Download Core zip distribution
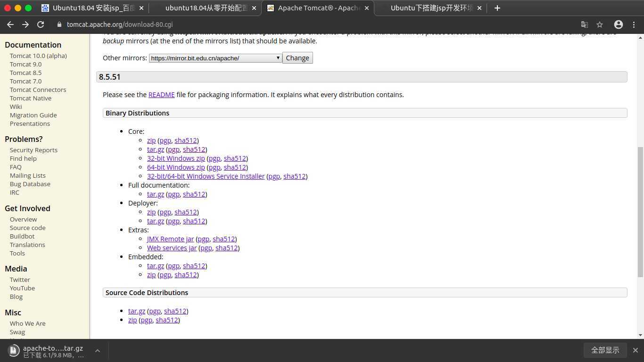Screen dimensions: 644x362 [x=151, y=140]
